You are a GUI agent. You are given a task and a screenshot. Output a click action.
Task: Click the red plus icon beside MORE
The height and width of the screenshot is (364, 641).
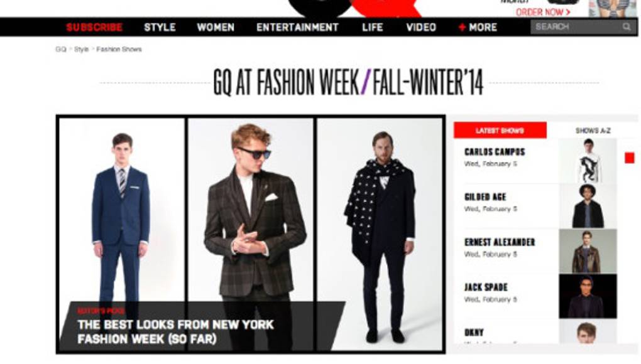(462, 28)
